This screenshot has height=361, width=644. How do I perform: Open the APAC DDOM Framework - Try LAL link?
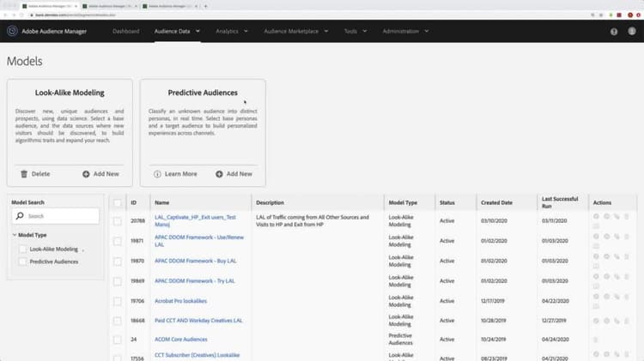[195, 281]
